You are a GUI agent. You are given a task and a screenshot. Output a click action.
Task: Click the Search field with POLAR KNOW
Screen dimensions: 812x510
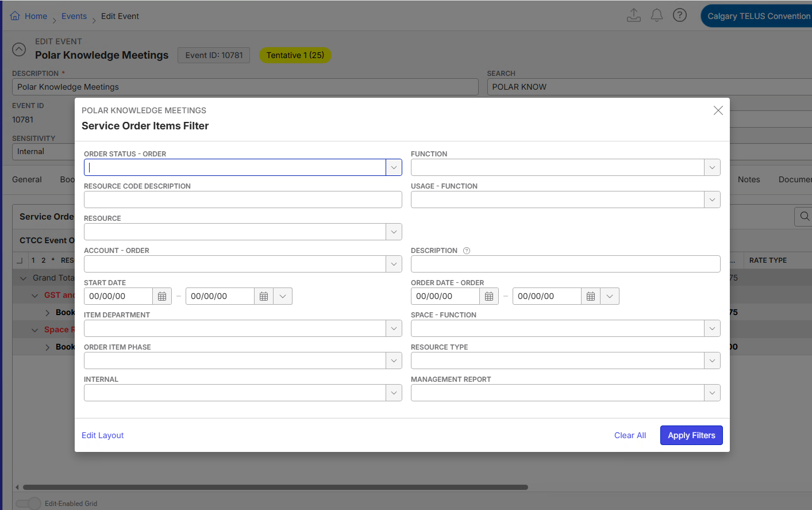pyautogui.click(x=649, y=87)
